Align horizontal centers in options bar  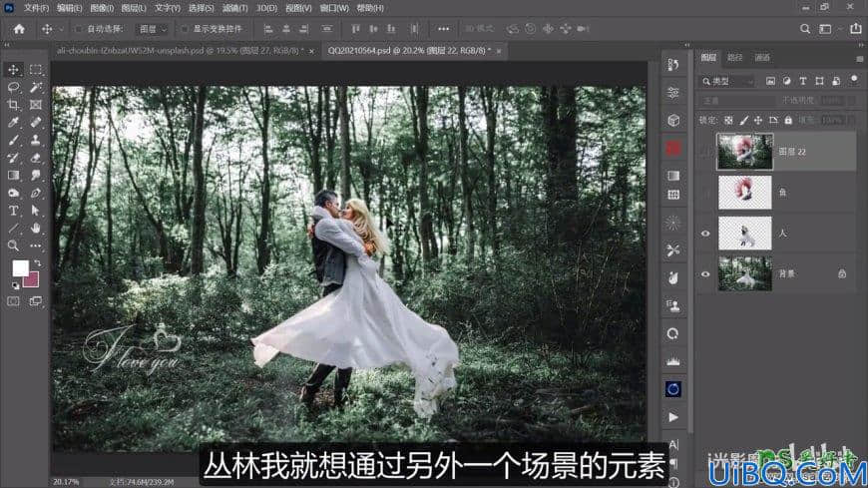tap(286, 29)
